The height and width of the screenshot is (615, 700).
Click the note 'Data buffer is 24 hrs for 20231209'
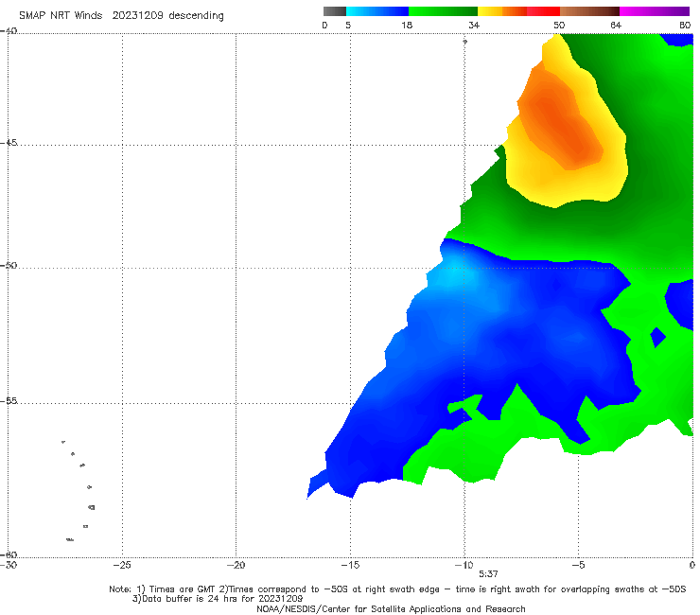pos(218,599)
